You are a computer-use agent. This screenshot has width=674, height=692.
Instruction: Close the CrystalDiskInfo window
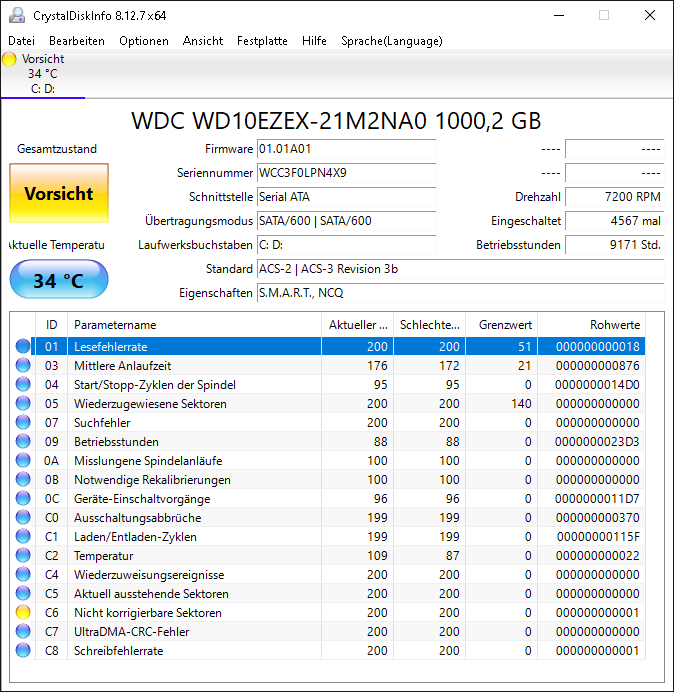click(650, 15)
